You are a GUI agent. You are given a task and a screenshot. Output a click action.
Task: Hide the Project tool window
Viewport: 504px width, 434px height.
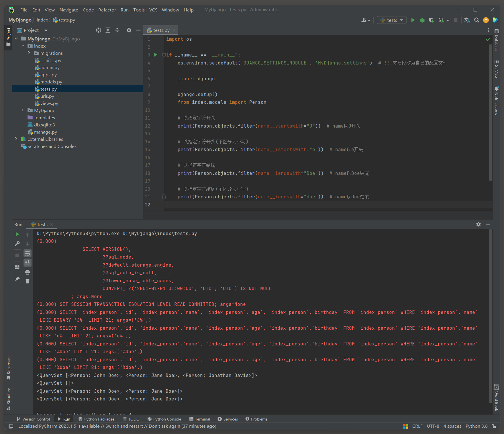click(x=138, y=30)
